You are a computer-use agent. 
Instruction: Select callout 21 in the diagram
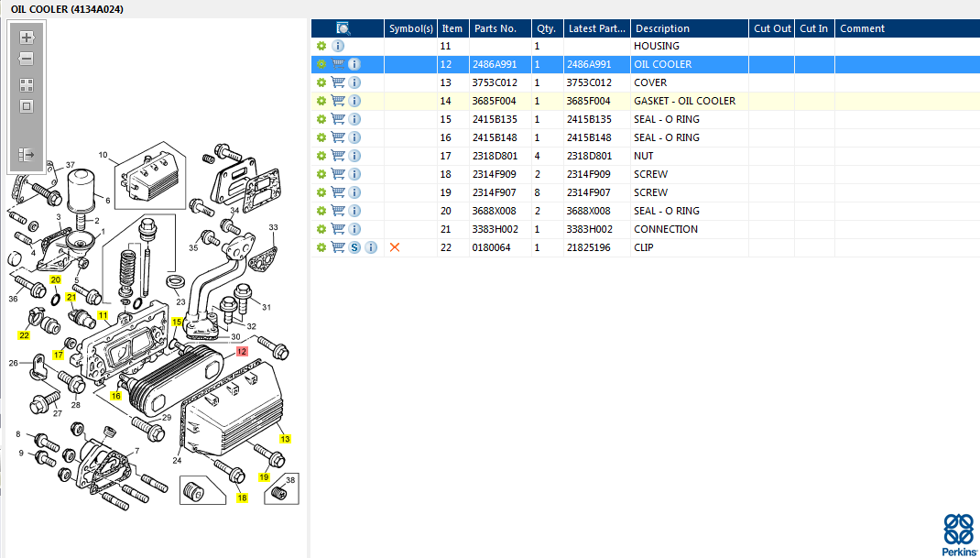[x=71, y=297]
